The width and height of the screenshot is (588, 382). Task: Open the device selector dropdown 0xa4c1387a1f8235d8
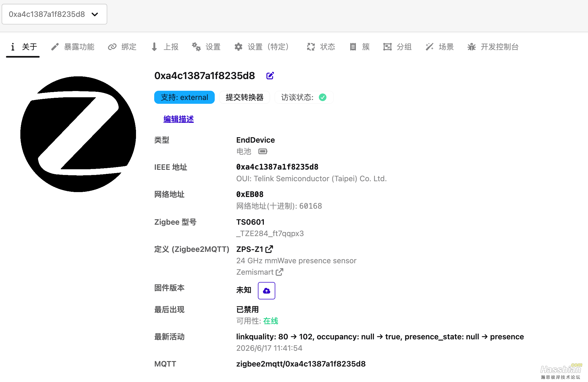(54, 14)
